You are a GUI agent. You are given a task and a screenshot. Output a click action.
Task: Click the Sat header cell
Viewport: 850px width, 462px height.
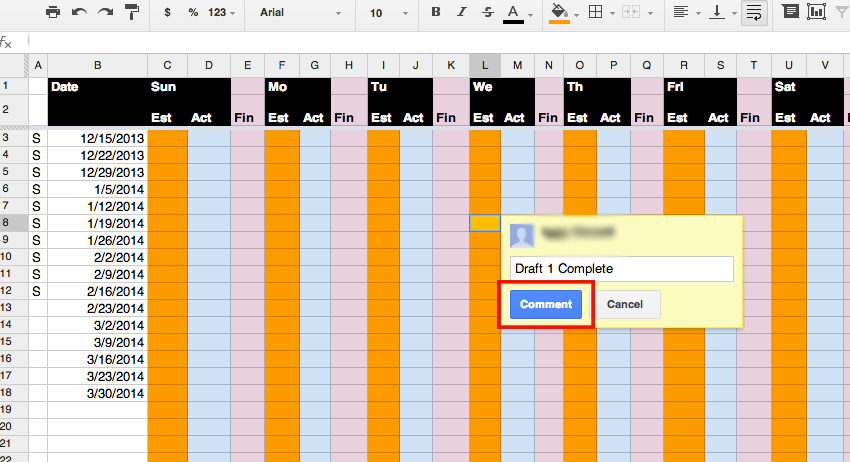click(789, 87)
